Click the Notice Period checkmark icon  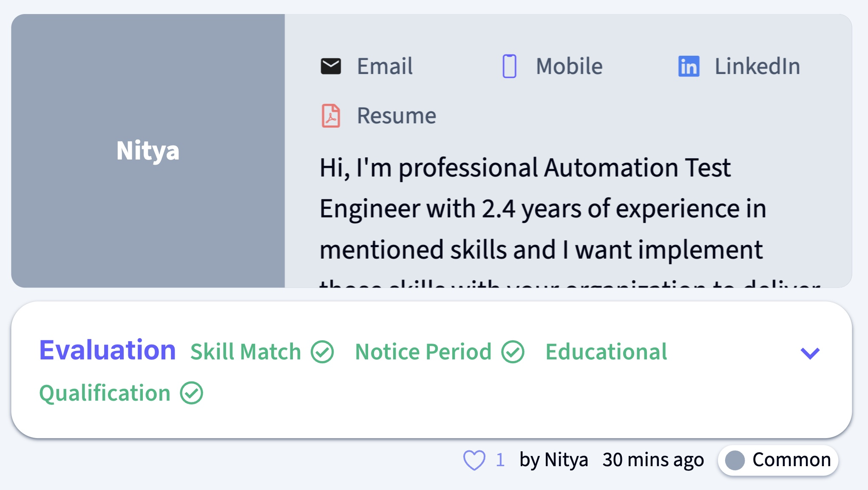coord(513,352)
